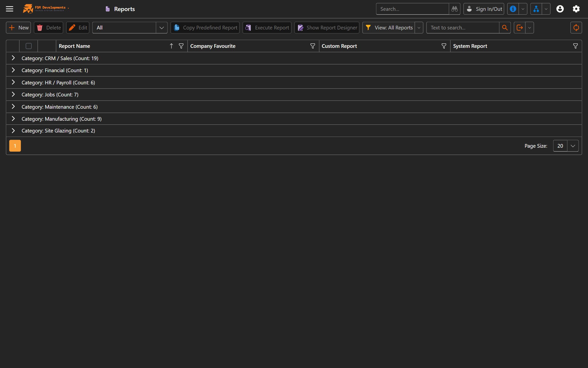Open the All category dropdown

161,28
